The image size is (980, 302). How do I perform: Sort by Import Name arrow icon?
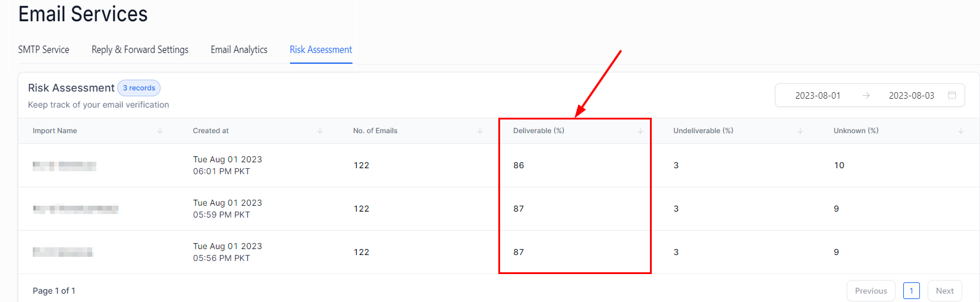(x=160, y=131)
